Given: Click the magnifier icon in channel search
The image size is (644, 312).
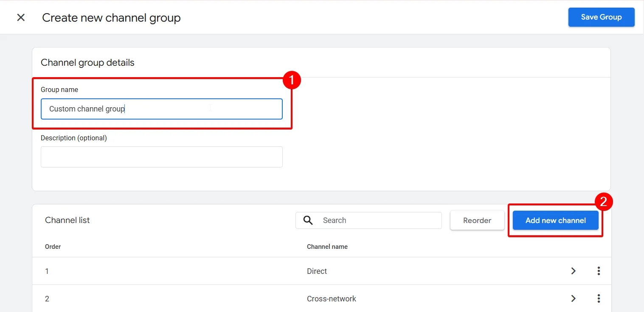Looking at the screenshot, I should [308, 220].
